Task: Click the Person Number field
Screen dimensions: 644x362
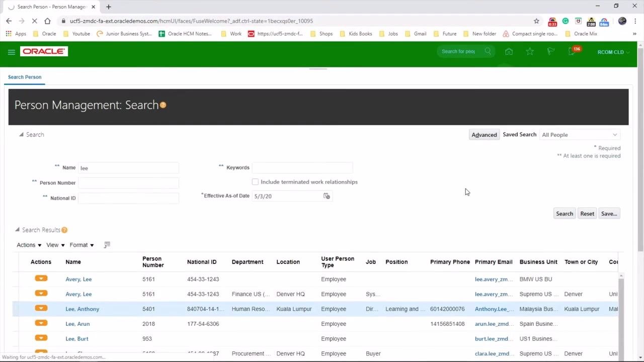Action: tap(128, 183)
